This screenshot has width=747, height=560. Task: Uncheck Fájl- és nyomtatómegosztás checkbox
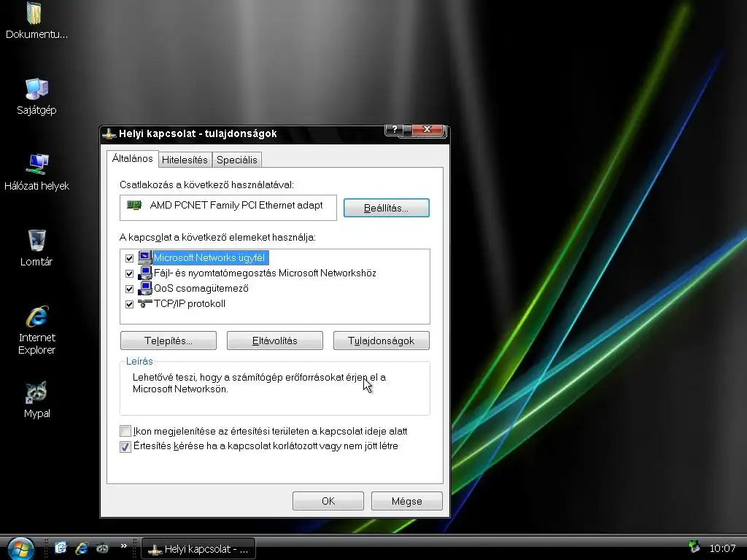(130, 273)
